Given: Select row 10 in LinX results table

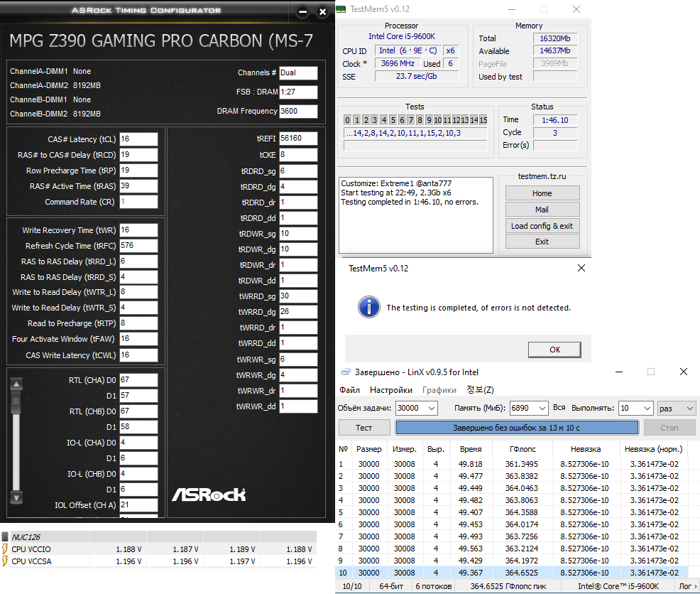Looking at the screenshot, I should point(511,573).
